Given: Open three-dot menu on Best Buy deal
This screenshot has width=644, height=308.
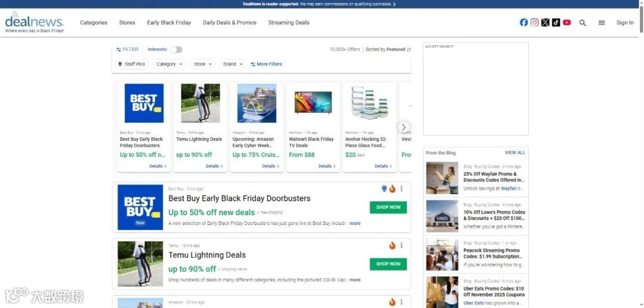Looking at the screenshot, I should pyautogui.click(x=401, y=189).
